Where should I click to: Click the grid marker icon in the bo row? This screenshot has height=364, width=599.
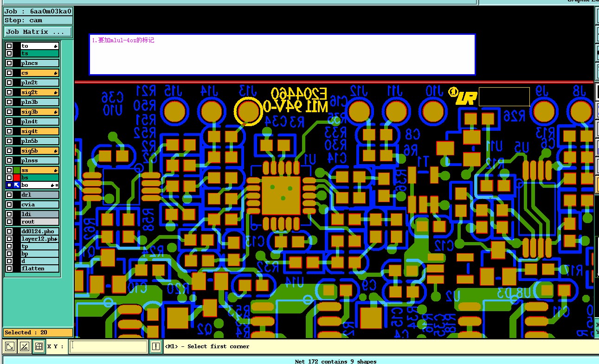click(x=57, y=185)
